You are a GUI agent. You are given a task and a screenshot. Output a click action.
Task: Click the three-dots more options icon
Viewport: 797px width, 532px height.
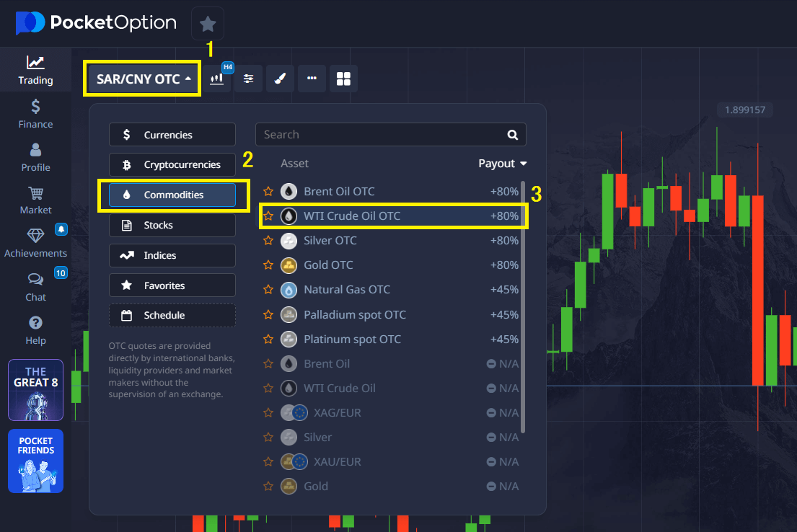click(x=312, y=79)
